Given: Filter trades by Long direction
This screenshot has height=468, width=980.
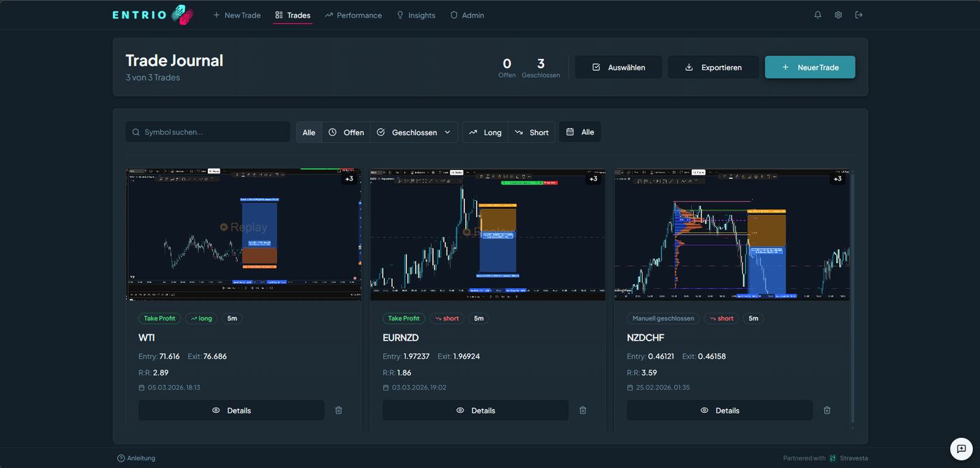Looking at the screenshot, I should (485, 132).
